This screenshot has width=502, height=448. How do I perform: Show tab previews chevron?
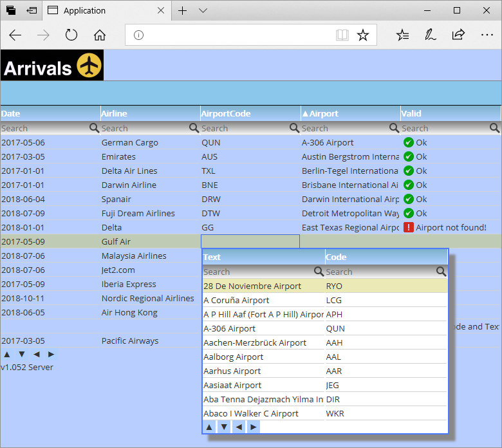coord(203,10)
